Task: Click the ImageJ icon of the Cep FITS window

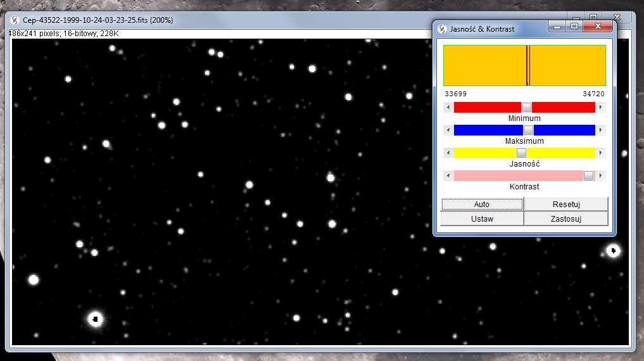Action: [x=15, y=20]
